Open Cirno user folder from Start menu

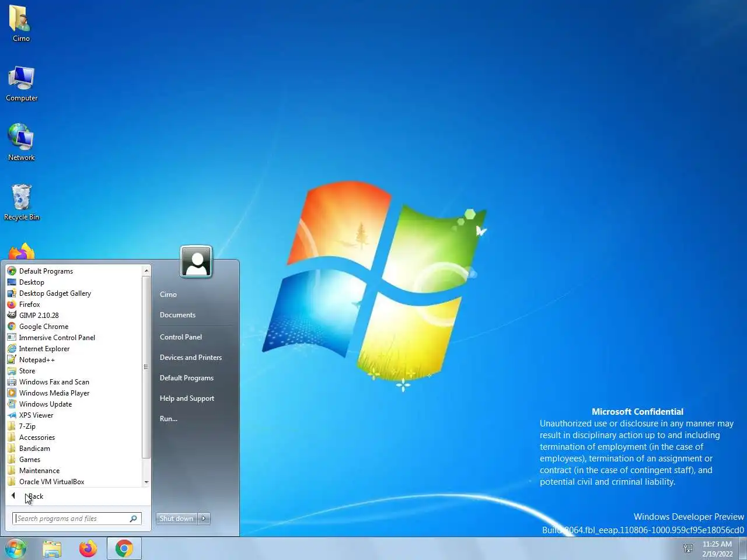[168, 295]
